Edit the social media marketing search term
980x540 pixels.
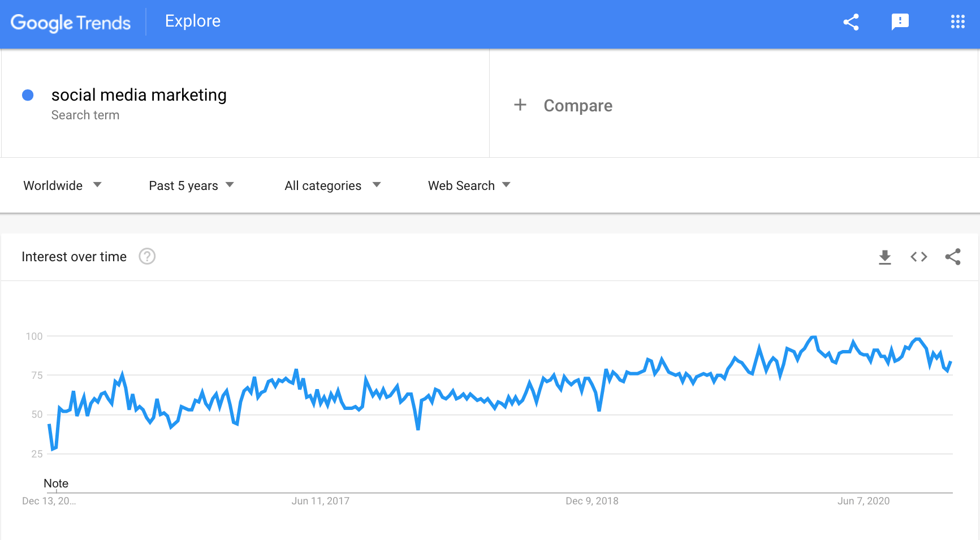click(139, 95)
